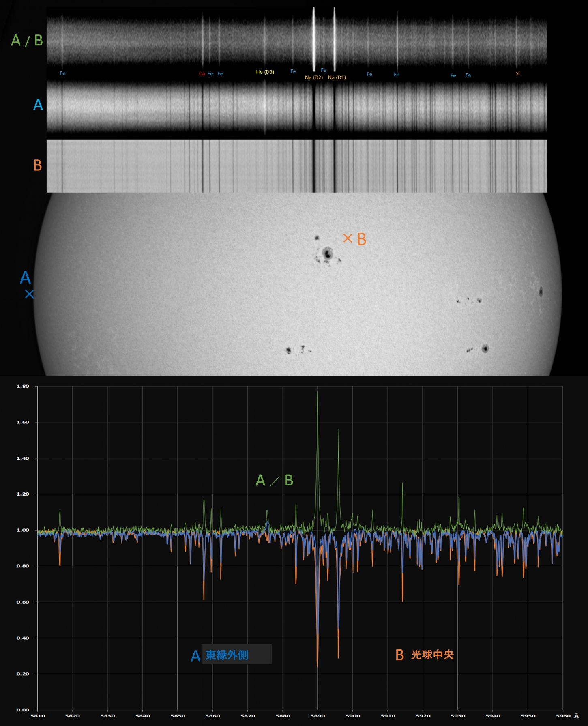Click the orange 光球中央 legend label
The width and height of the screenshot is (588, 726).
point(432,655)
